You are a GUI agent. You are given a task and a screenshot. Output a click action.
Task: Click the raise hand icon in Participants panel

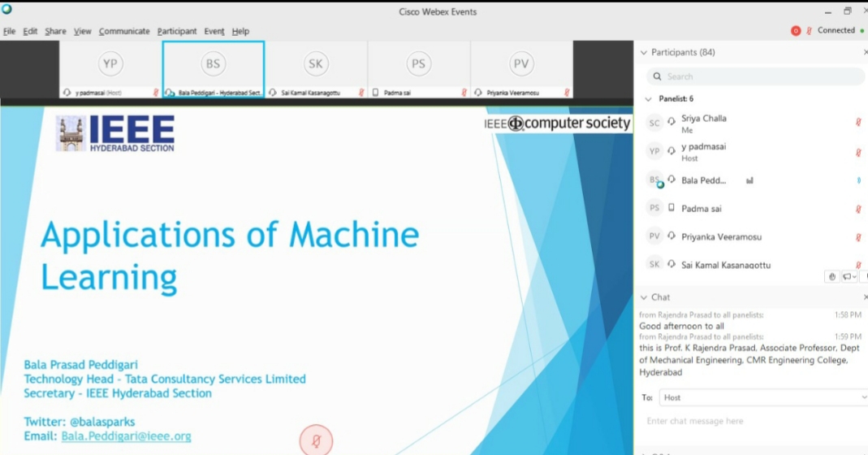[x=832, y=277]
